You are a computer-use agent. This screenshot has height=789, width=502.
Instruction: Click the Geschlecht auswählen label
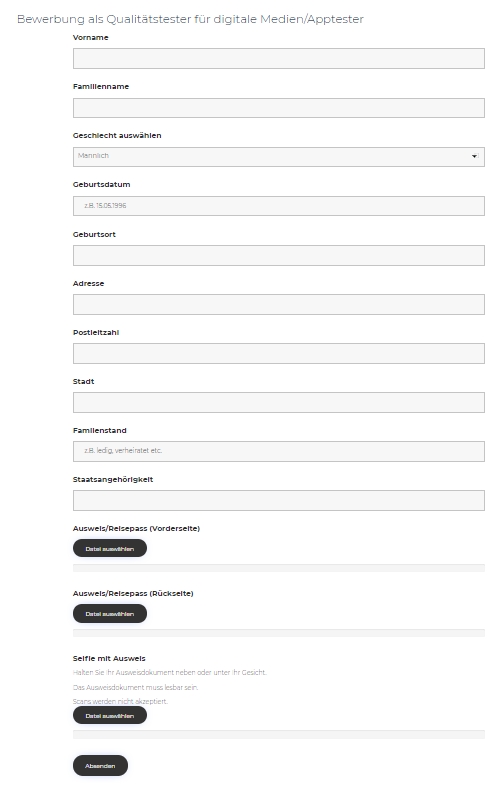point(117,135)
